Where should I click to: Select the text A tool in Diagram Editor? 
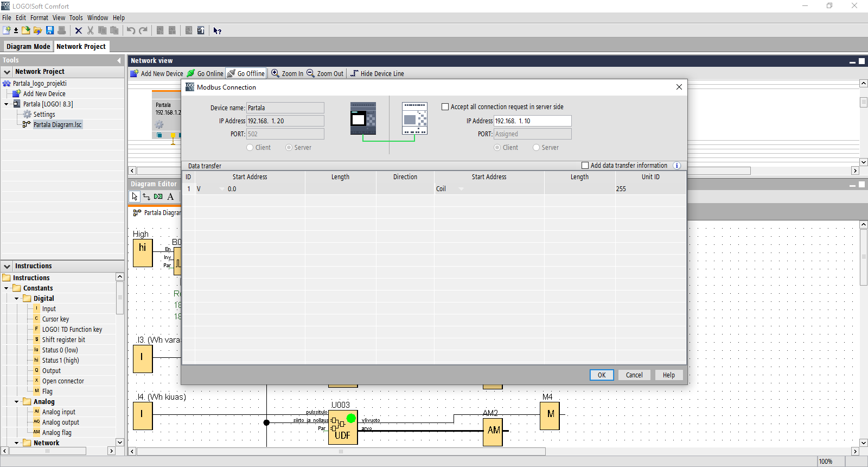click(x=170, y=197)
